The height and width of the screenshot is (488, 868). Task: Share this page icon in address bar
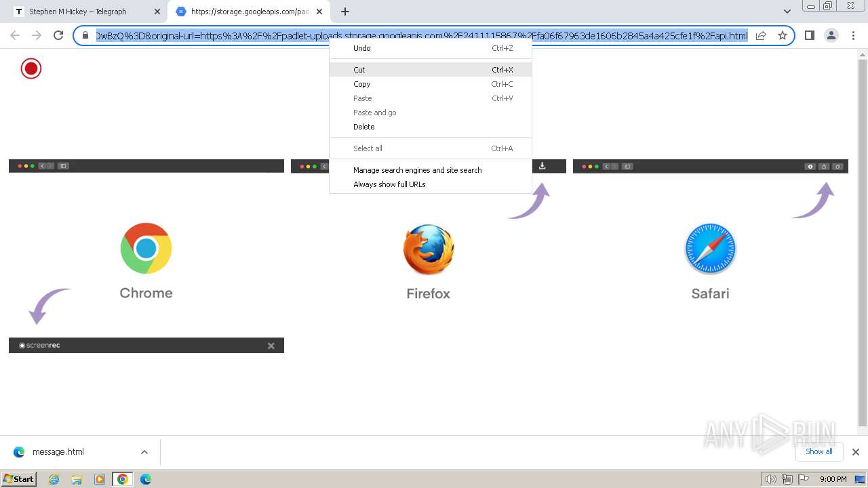(761, 35)
